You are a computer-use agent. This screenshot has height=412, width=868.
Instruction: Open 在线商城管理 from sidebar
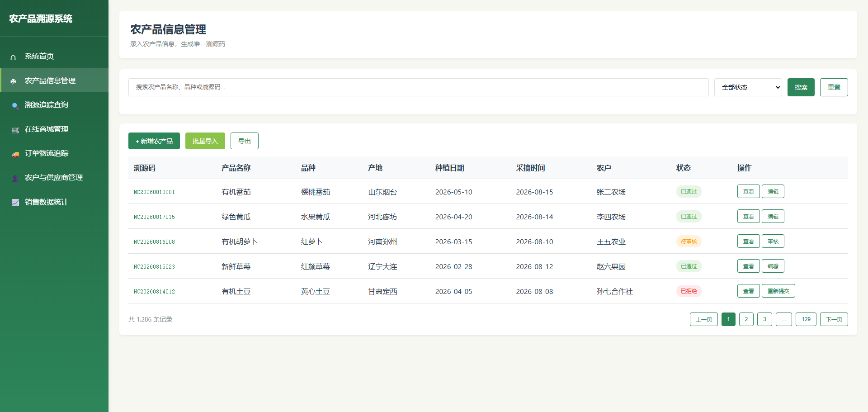(54, 129)
